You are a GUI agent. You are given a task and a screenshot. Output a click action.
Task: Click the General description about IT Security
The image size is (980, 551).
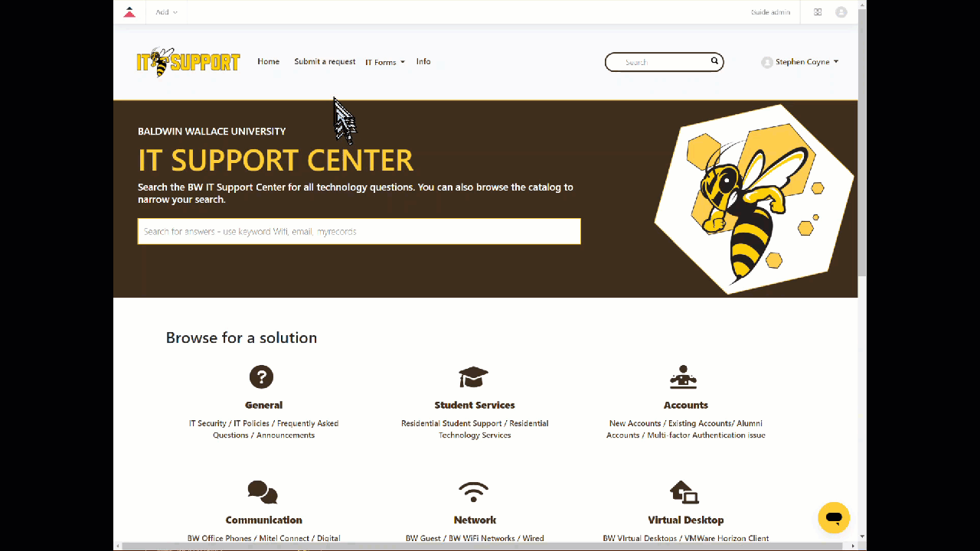pyautogui.click(x=263, y=429)
